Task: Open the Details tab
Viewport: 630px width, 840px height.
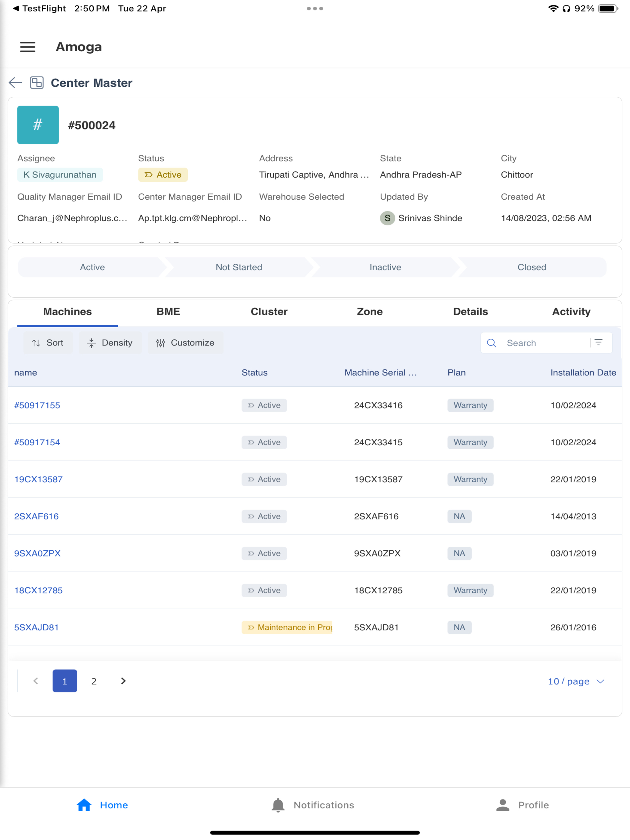Action: (470, 312)
